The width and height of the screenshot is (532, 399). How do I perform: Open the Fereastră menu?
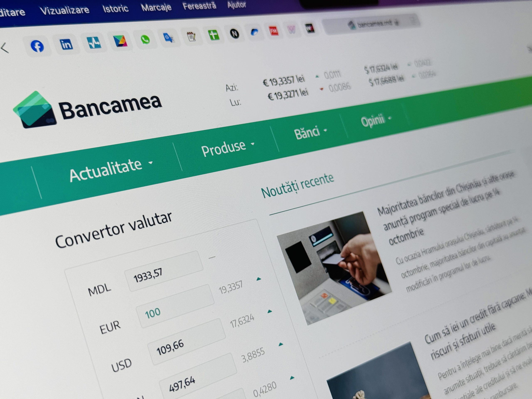pos(199,6)
